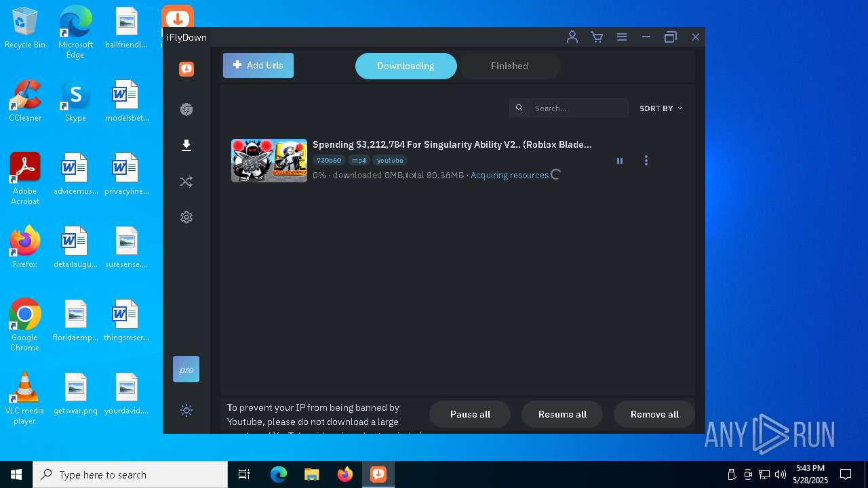Pause the Roblox video download

tap(619, 161)
